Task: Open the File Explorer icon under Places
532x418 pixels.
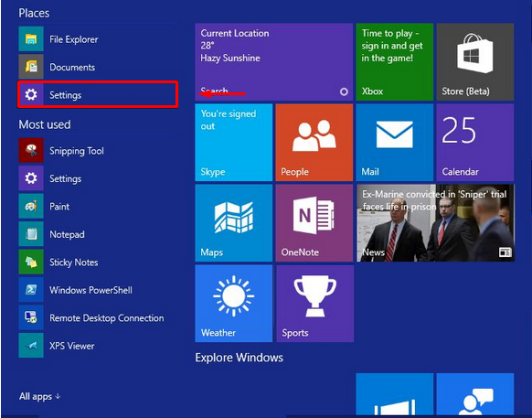Action: point(31,39)
